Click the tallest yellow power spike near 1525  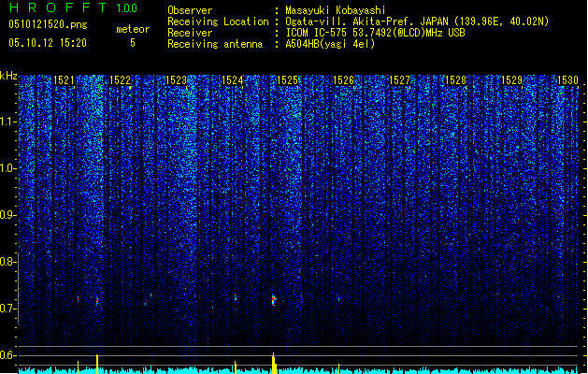[274, 364]
